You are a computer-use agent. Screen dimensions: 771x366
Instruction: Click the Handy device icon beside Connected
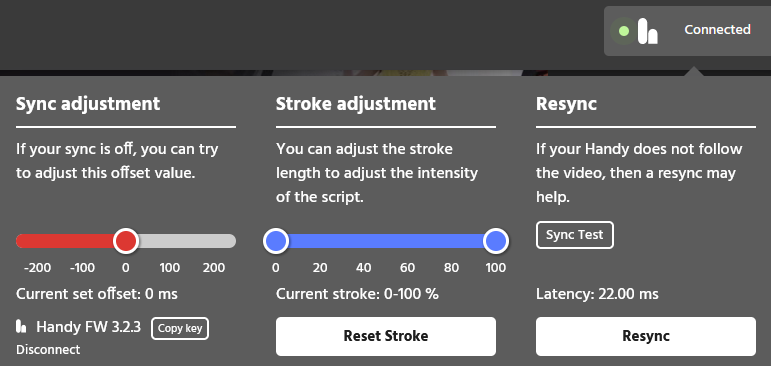648,31
